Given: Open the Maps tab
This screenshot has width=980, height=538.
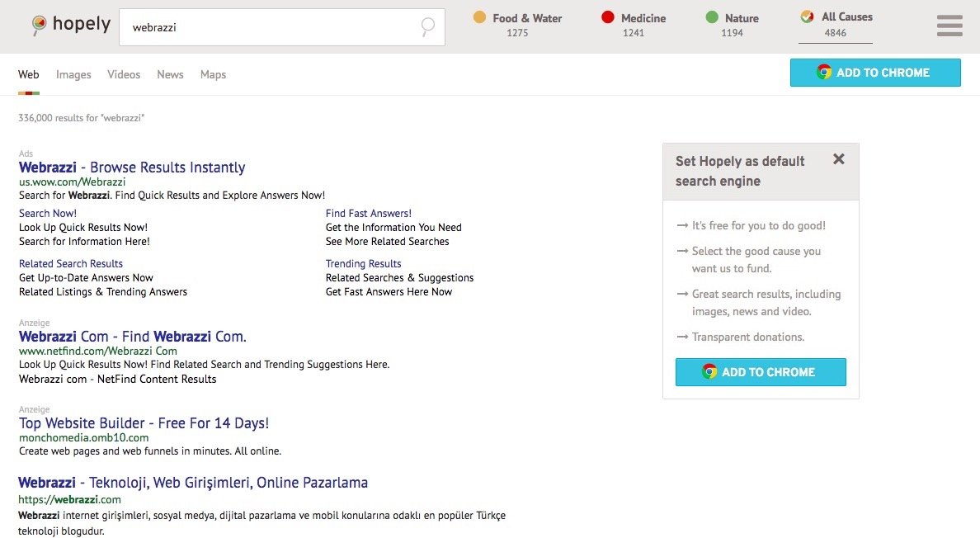Looking at the screenshot, I should pos(213,74).
